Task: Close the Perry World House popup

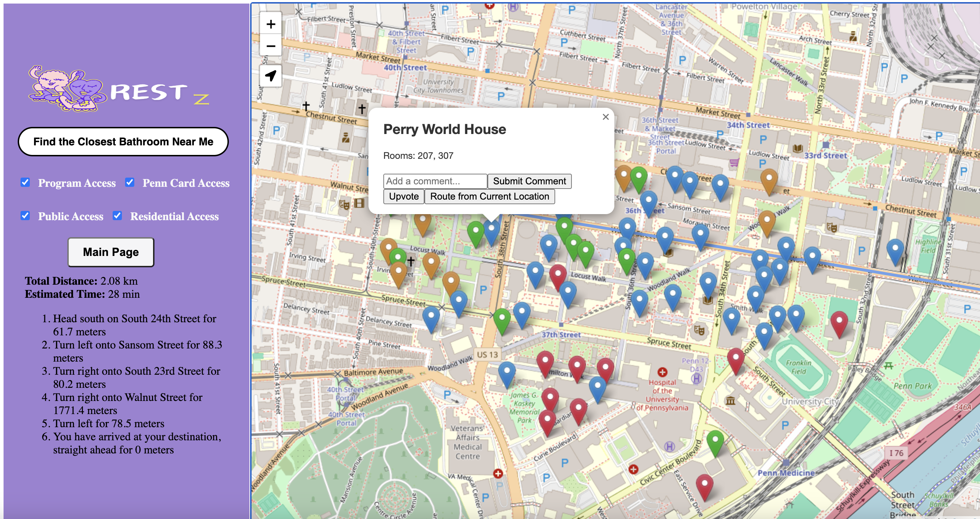Action: pyautogui.click(x=605, y=117)
